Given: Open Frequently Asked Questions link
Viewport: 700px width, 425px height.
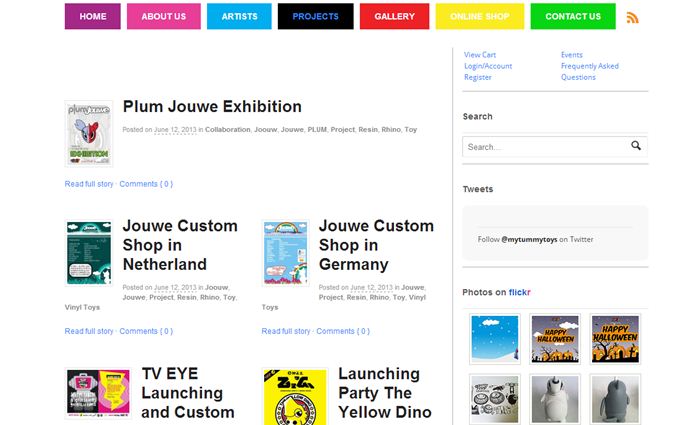Looking at the screenshot, I should coord(590,71).
